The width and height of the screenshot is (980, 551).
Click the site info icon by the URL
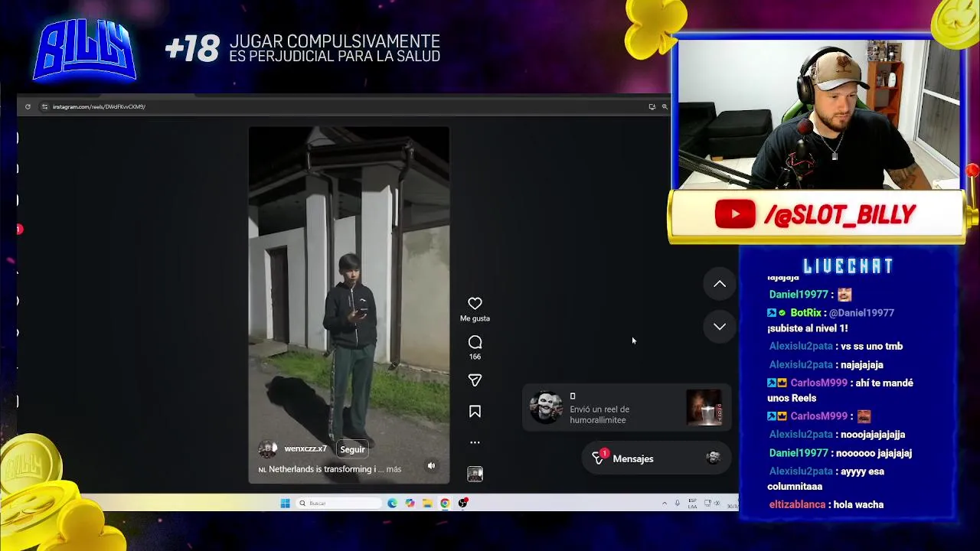pyautogui.click(x=44, y=106)
